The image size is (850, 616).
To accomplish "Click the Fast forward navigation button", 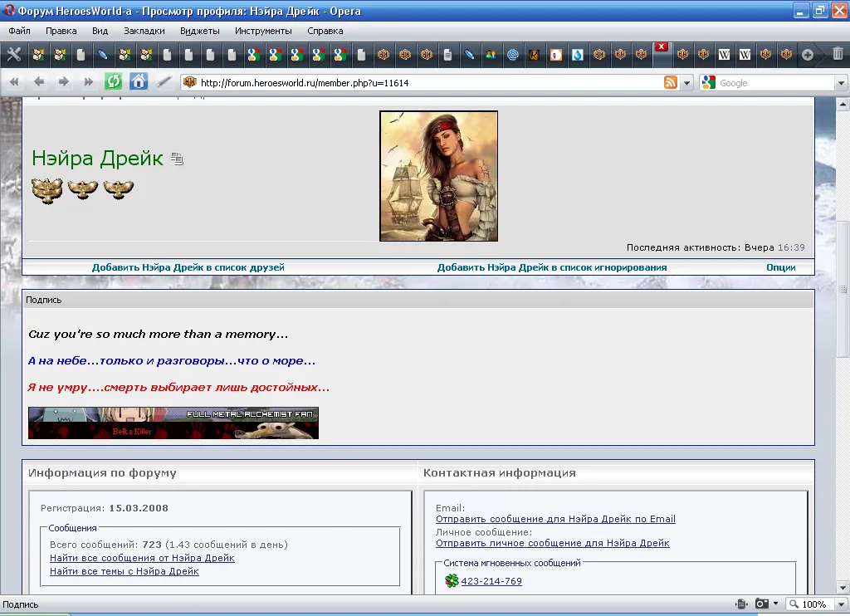I will pos(88,82).
